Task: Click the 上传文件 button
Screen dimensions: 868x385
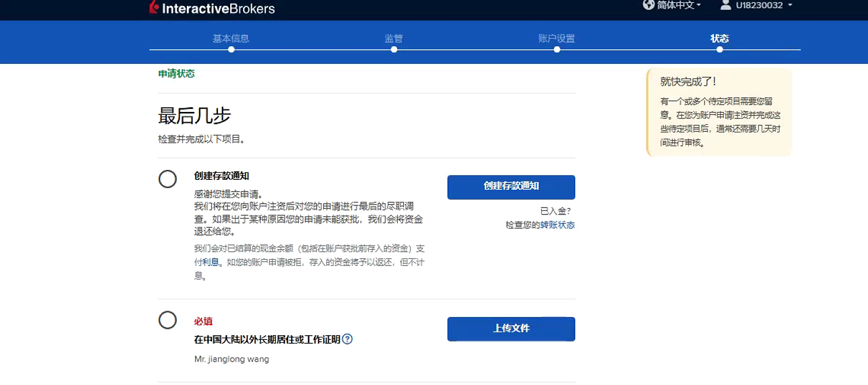Action: pos(511,329)
